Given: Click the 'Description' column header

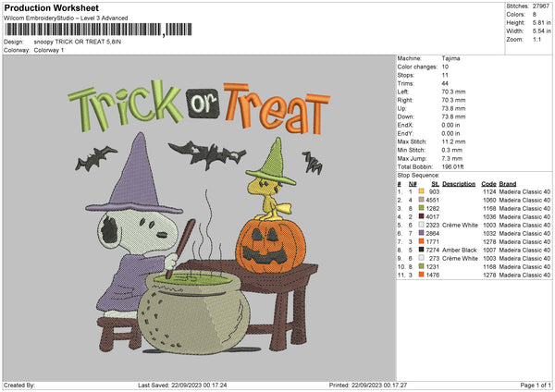Looking at the screenshot, I should 459,184.
